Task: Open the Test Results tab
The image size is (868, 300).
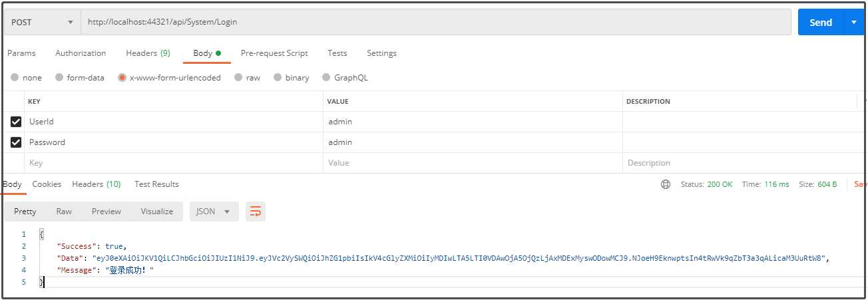Action: [156, 184]
